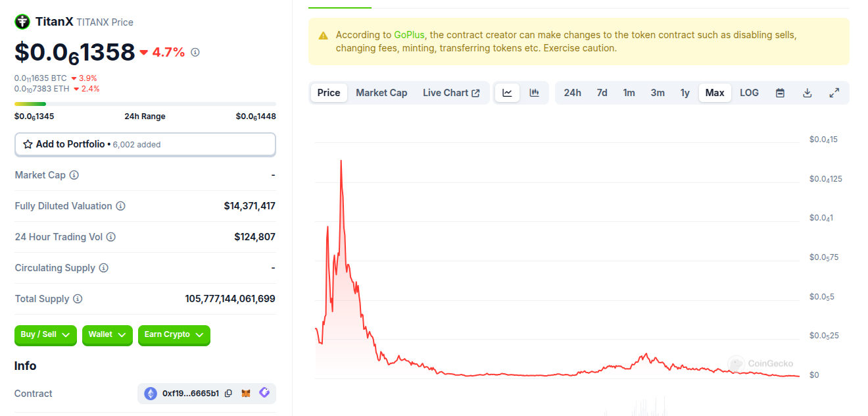Switch to the candlestick chart view

[x=535, y=93]
